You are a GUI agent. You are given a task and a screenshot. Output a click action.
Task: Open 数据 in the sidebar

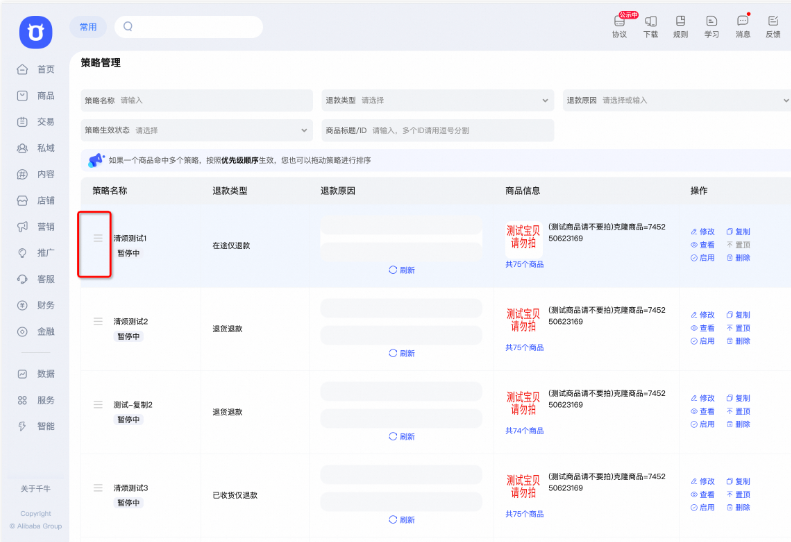pyautogui.click(x=35, y=374)
